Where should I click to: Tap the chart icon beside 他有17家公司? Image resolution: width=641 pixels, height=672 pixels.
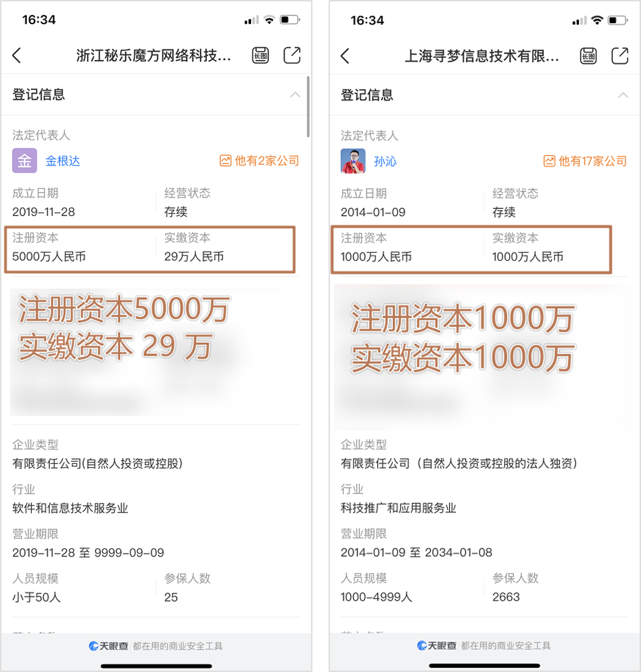pos(549,161)
